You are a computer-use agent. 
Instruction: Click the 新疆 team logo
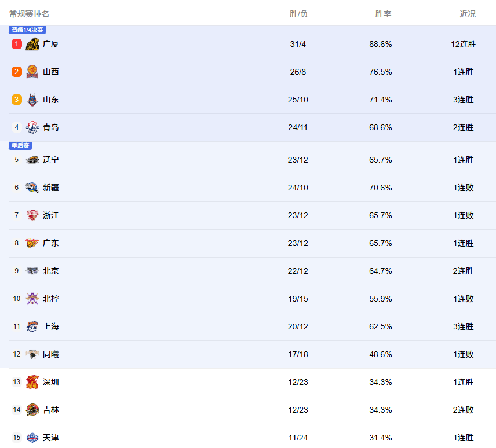coord(32,188)
